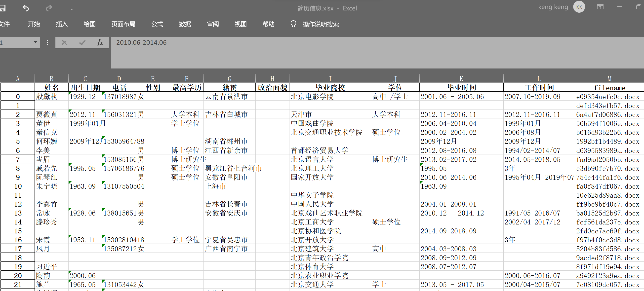Confirm the entry with the check mark icon
Screen dimensions: 644x291
(82, 42)
